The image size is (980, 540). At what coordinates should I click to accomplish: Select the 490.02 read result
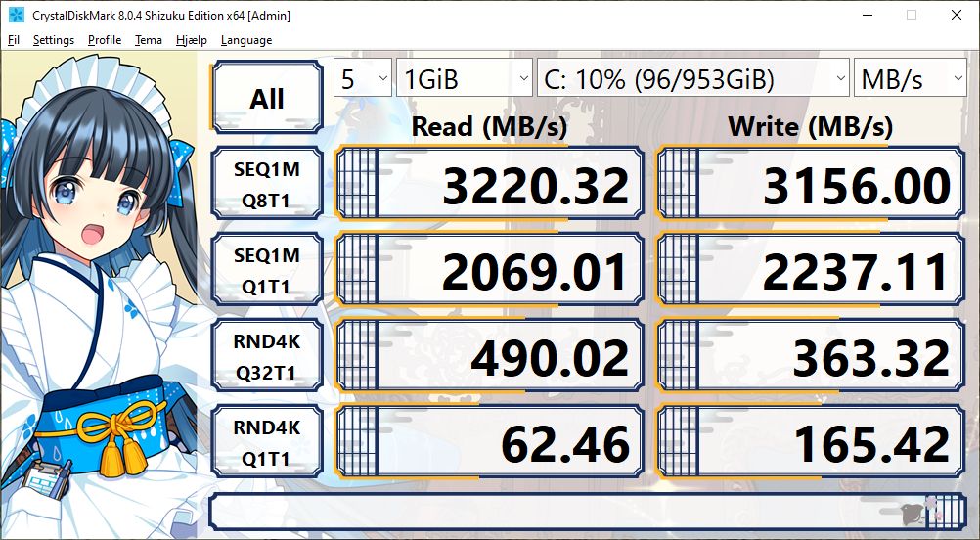tap(489, 357)
